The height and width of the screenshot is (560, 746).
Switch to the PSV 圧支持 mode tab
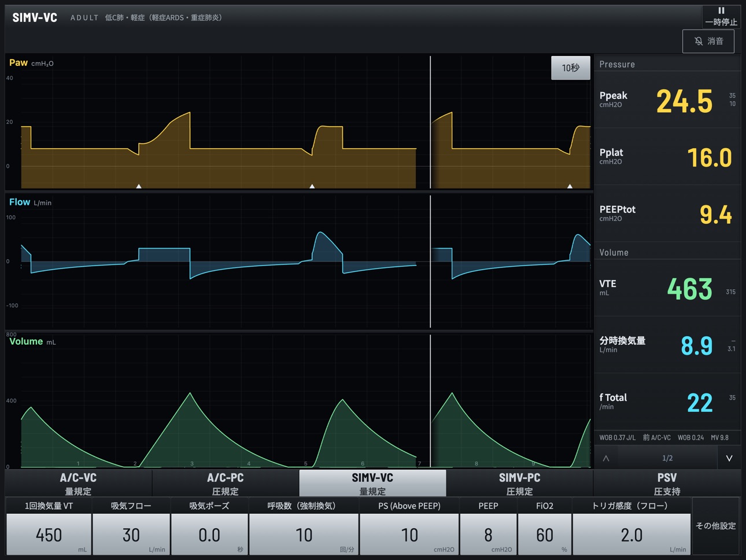[667, 484]
